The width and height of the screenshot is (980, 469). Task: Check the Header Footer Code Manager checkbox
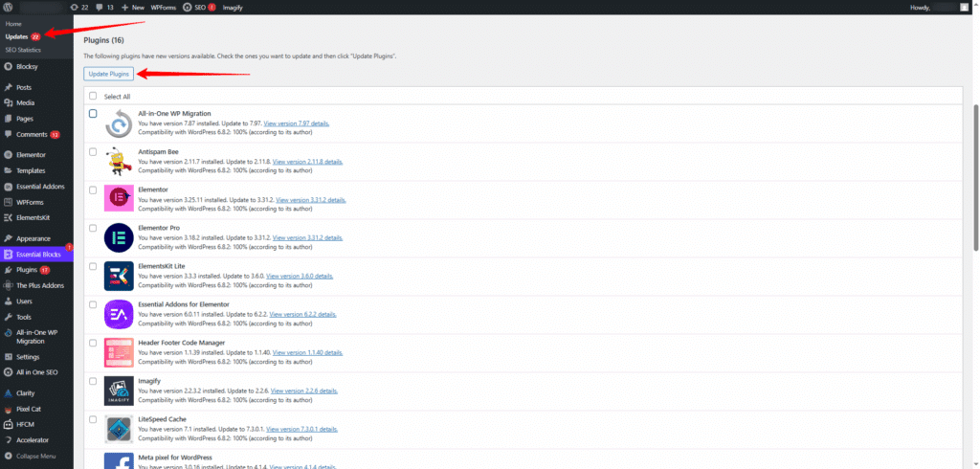pyautogui.click(x=93, y=343)
